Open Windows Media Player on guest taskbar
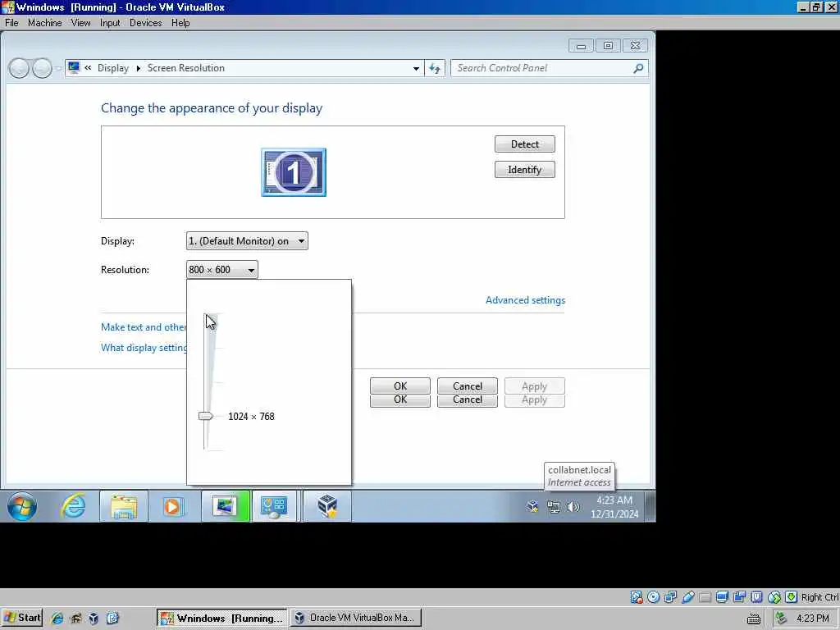The width and height of the screenshot is (840, 630). [172, 506]
